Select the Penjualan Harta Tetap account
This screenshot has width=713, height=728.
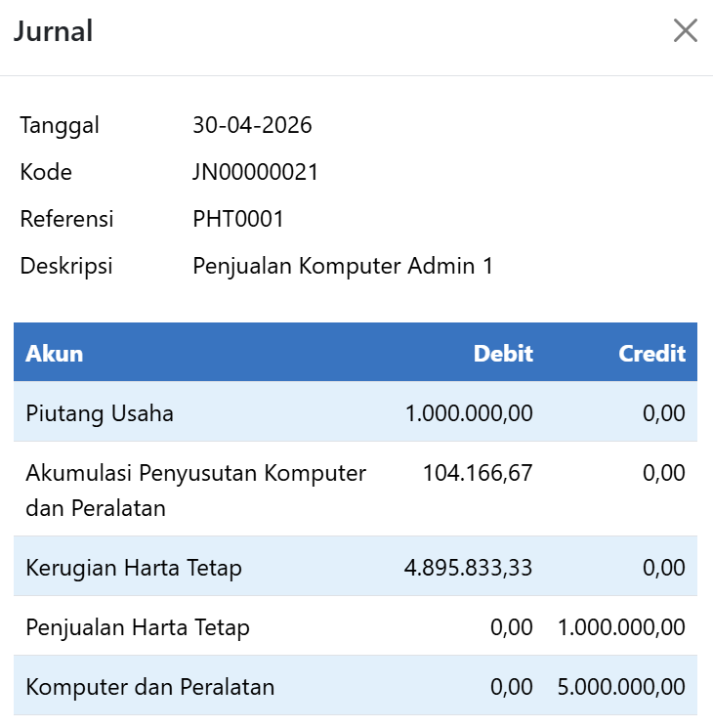[138, 628]
